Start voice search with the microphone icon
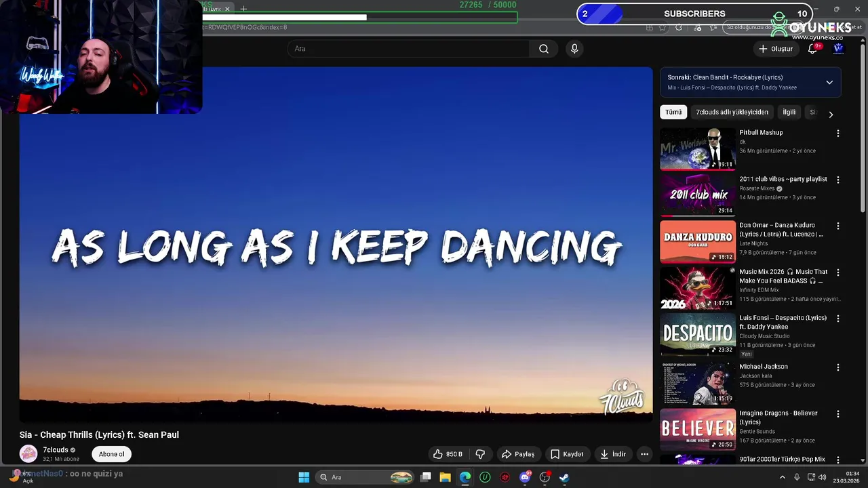Screen dimensions: 868x488 (574, 49)
